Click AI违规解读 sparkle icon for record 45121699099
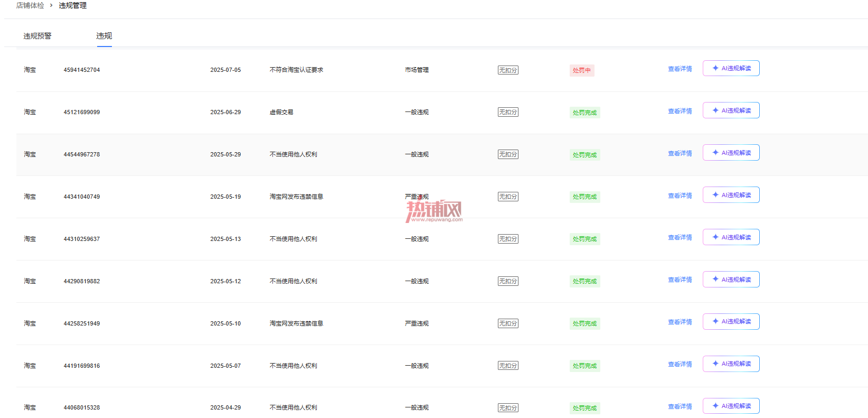Viewport: 868px width, 418px height. pyautogui.click(x=715, y=110)
